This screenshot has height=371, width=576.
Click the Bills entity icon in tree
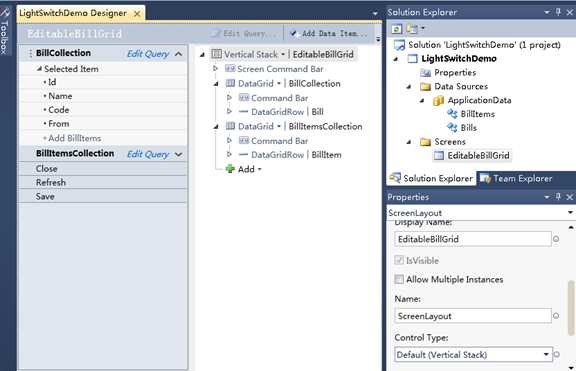pos(452,127)
